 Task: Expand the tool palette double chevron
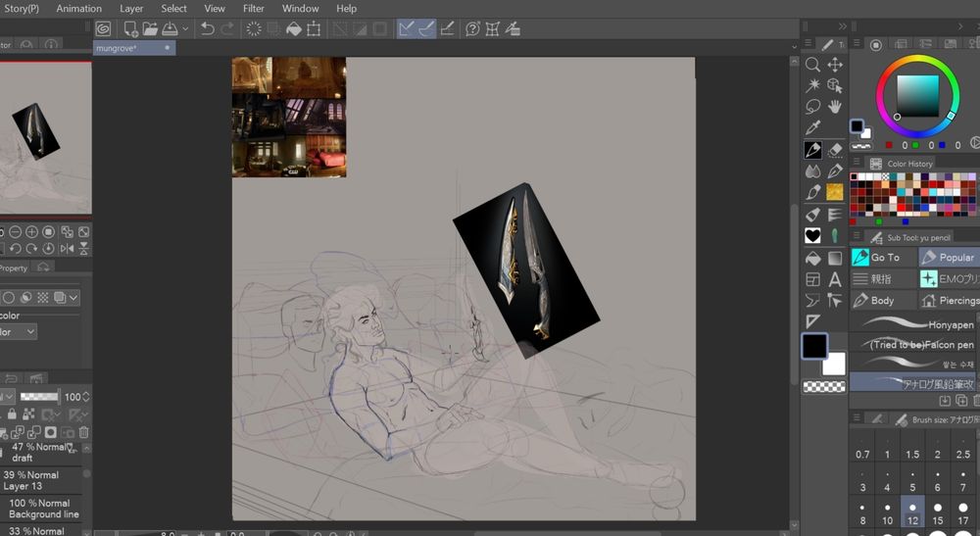[x=843, y=26]
